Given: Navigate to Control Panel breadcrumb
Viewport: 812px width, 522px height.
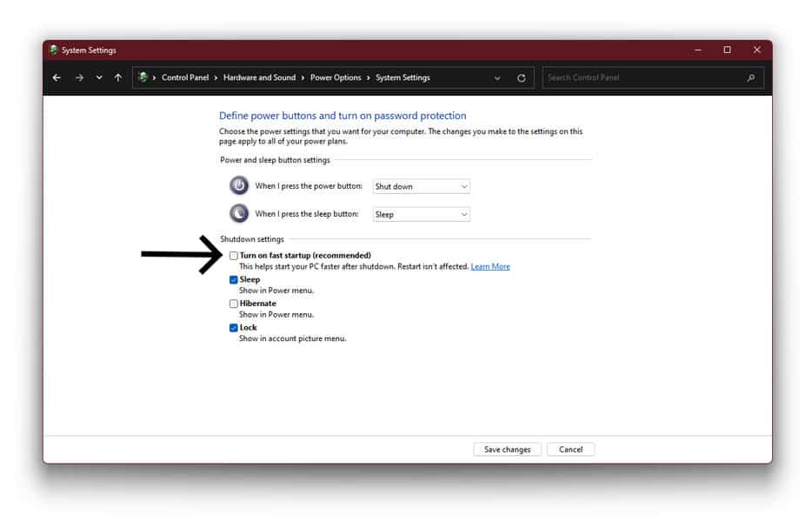Looking at the screenshot, I should 185,77.
